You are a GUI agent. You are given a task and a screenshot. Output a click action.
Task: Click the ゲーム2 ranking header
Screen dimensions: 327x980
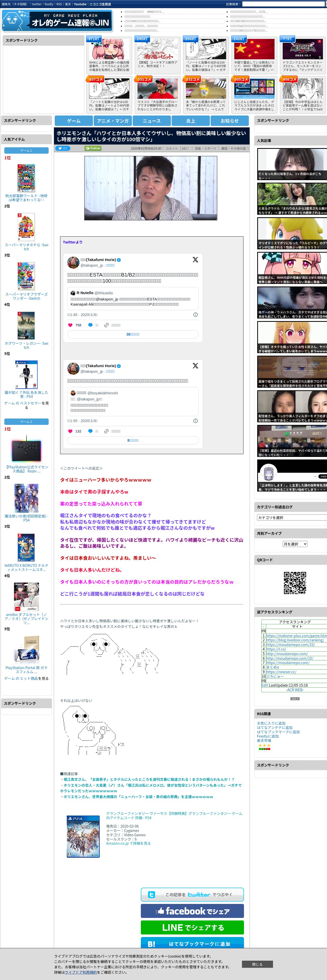(x=26, y=422)
